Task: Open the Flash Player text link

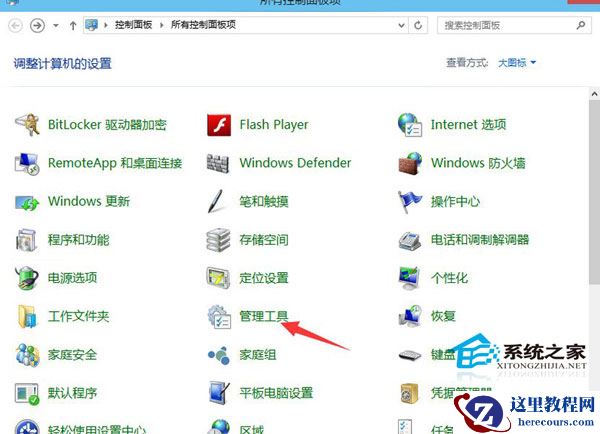Action: pos(274,125)
